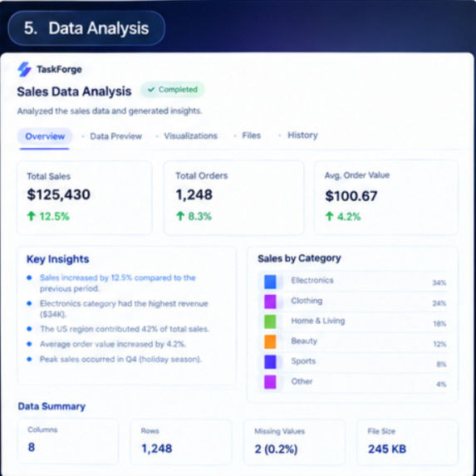Click the Sales by Category heading
476x476 pixels.
tap(299, 258)
